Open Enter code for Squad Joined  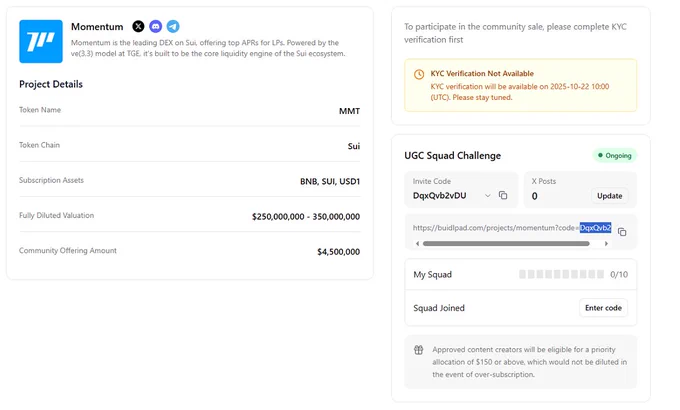[603, 308]
